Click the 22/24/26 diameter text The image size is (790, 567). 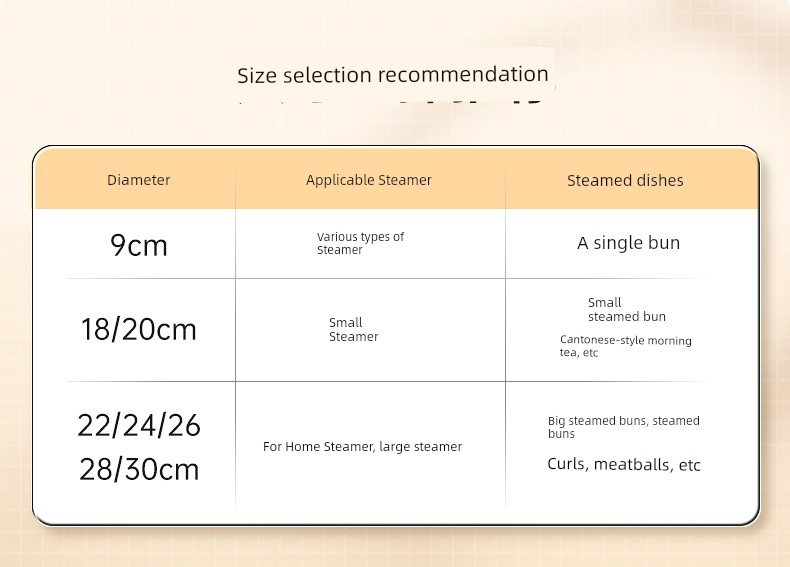point(139,425)
